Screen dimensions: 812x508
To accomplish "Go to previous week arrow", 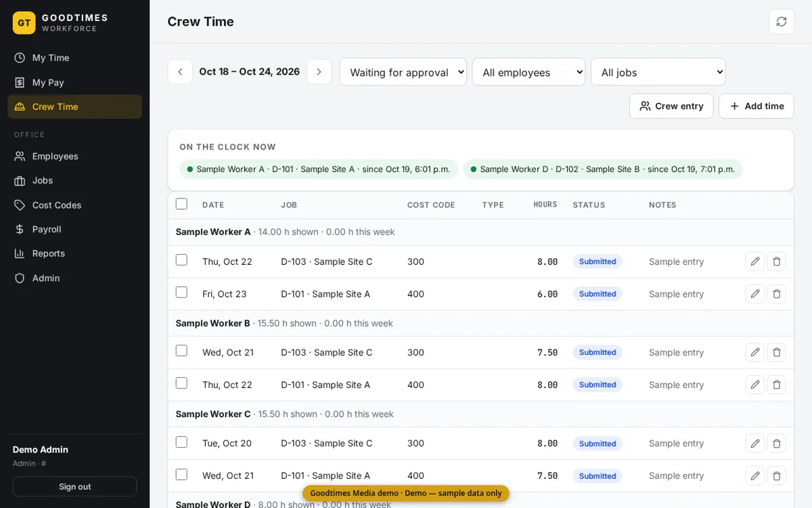I will tap(180, 72).
